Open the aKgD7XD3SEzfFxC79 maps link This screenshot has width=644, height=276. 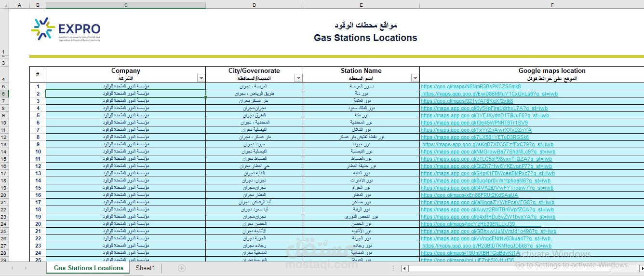487,144
